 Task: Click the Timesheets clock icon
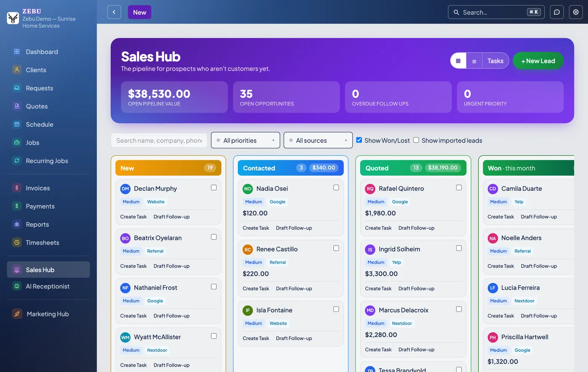[x=17, y=242]
